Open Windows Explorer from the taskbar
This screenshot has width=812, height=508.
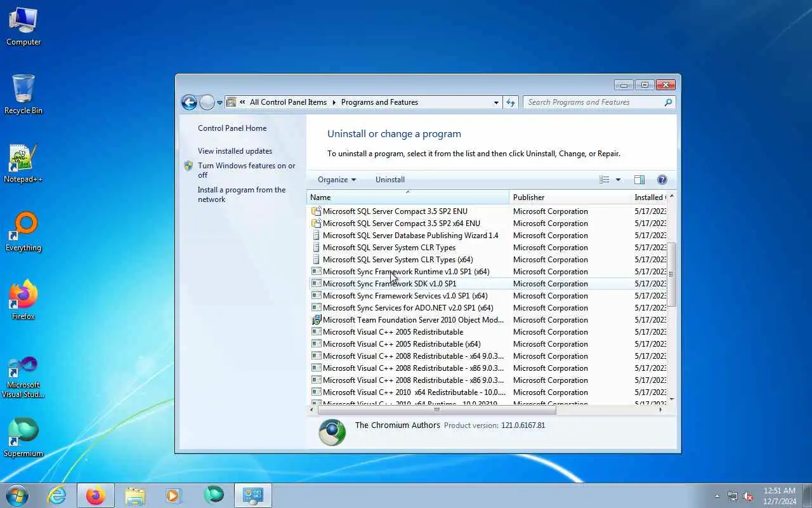click(135, 495)
